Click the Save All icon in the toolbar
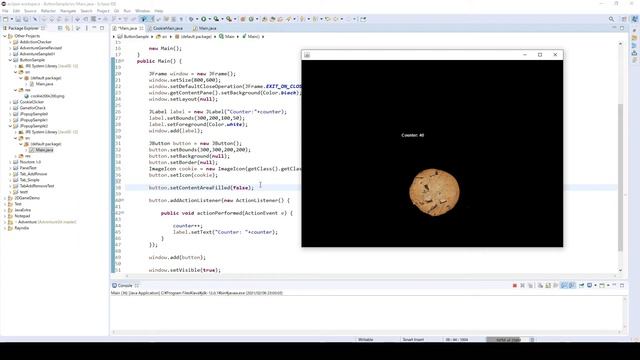The width and height of the screenshot is (640, 360). (26, 19)
